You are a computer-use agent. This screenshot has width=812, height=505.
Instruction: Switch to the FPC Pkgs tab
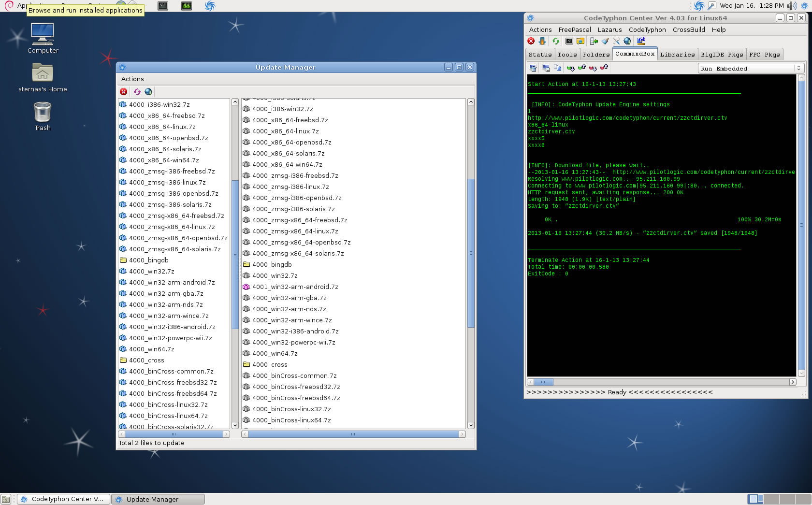click(764, 55)
